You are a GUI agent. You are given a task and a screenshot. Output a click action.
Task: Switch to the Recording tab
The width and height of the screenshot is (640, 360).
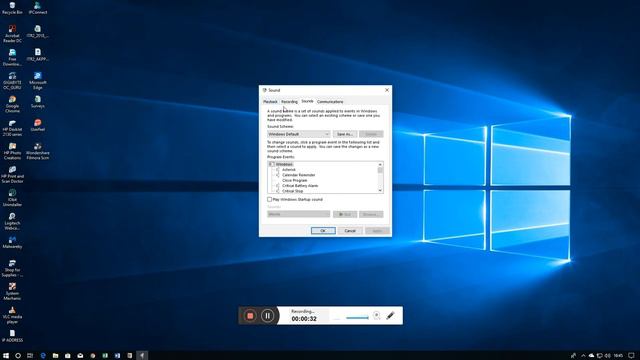click(289, 102)
